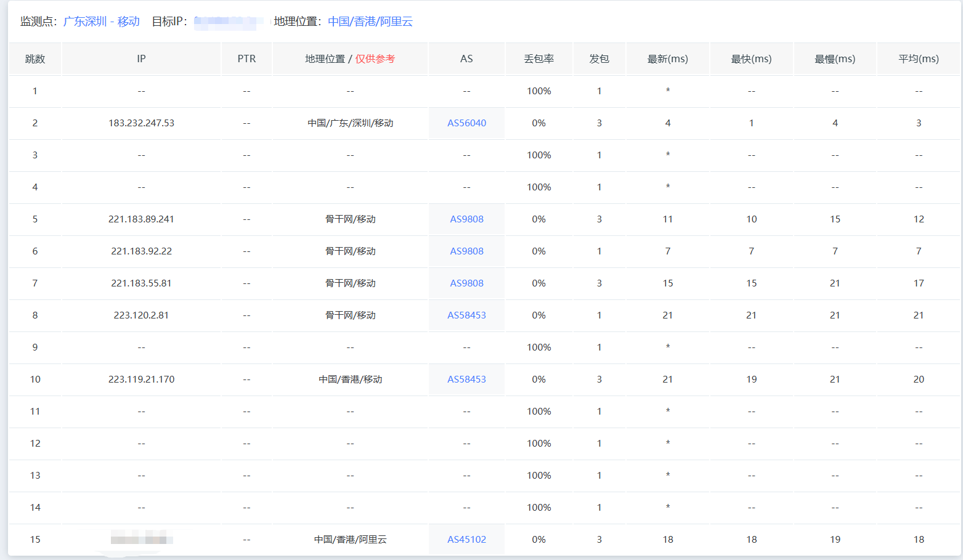
Task: Click 中国/广东/深圳/移动 location cell
Action: click(x=350, y=123)
